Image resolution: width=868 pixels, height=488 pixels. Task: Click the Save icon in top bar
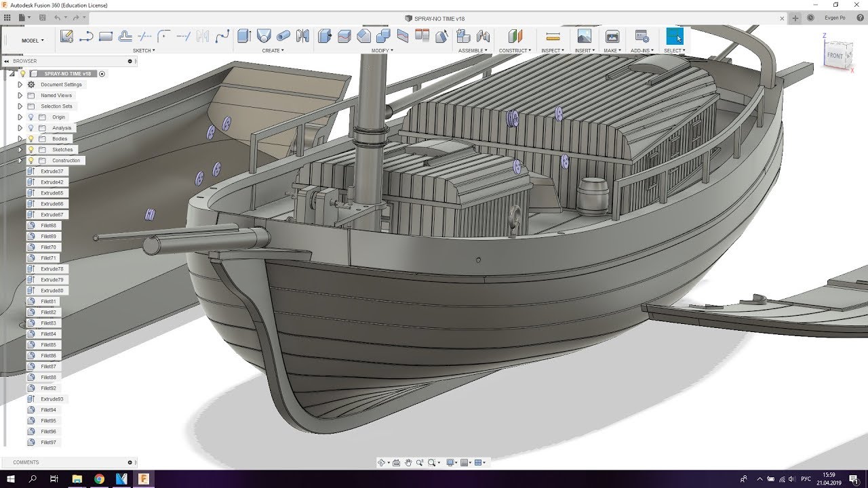point(43,17)
